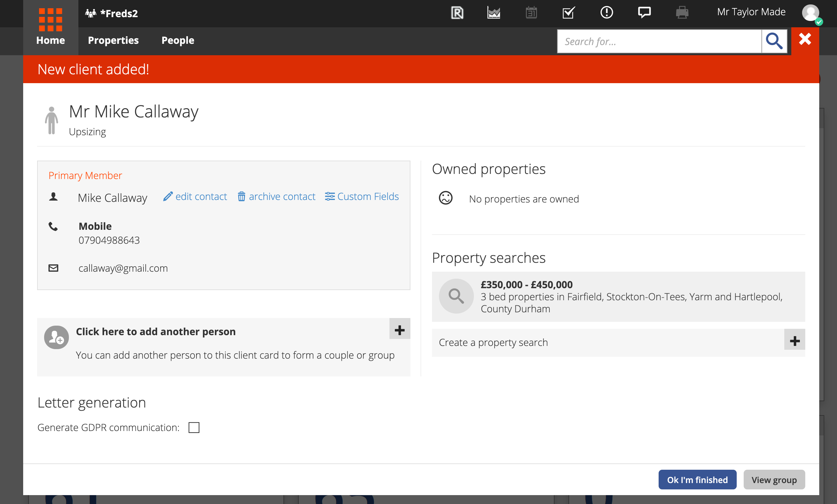
Task: Click the Upsizing label under client name
Action: tap(87, 132)
